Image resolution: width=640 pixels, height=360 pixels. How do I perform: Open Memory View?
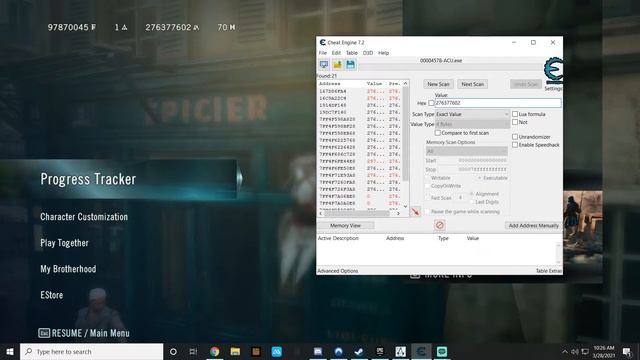(x=345, y=225)
